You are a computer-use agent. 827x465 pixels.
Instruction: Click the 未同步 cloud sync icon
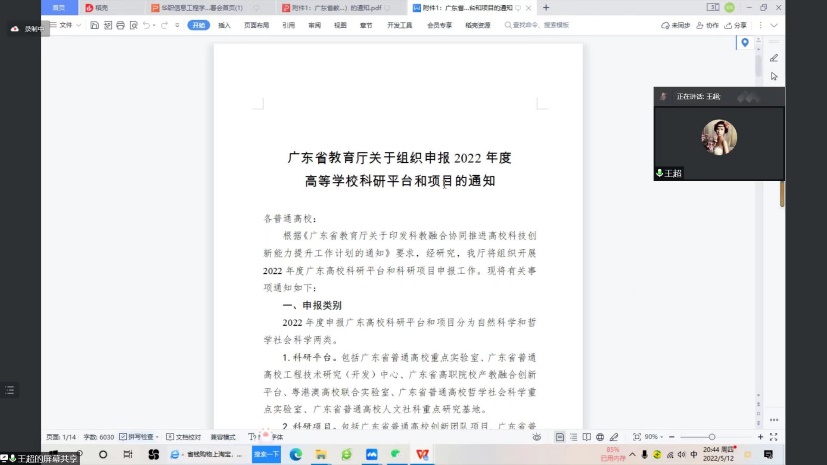coord(677,25)
